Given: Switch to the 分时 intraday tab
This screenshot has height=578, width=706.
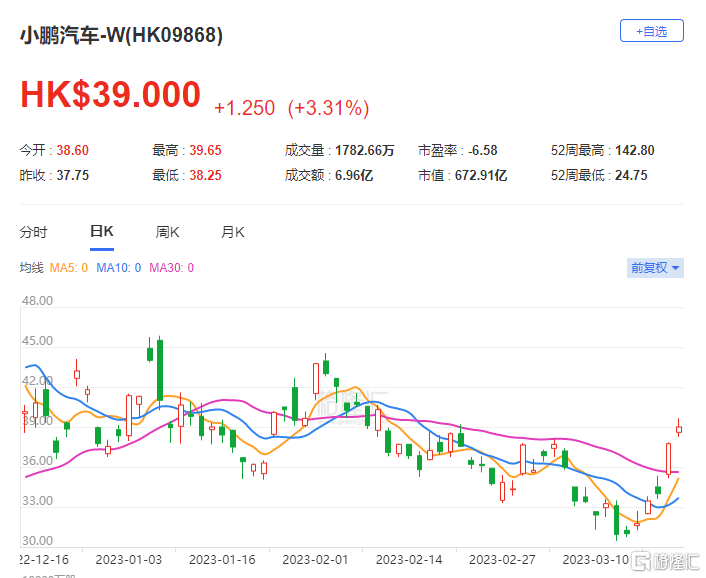Looking at the screenshot, I should point(33,232).
